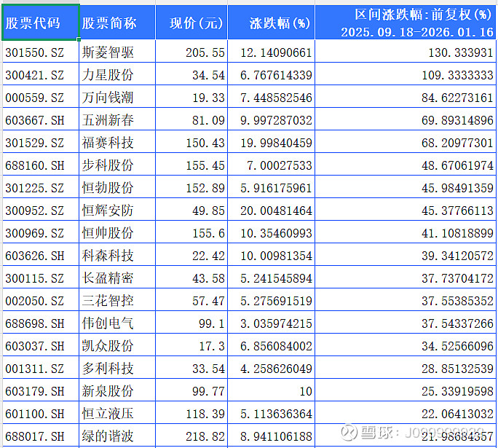Click value 34.52566096

[x=457, y=346]
